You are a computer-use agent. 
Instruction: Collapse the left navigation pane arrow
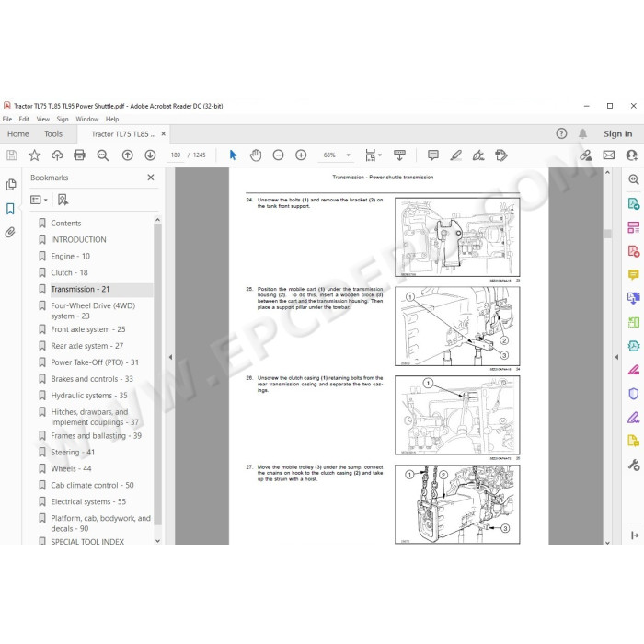(170, 357)
